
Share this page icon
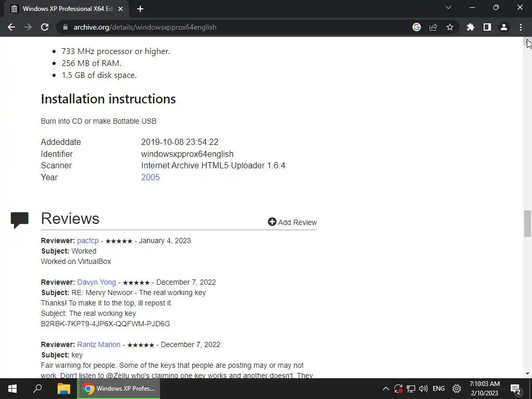point(433,27)
